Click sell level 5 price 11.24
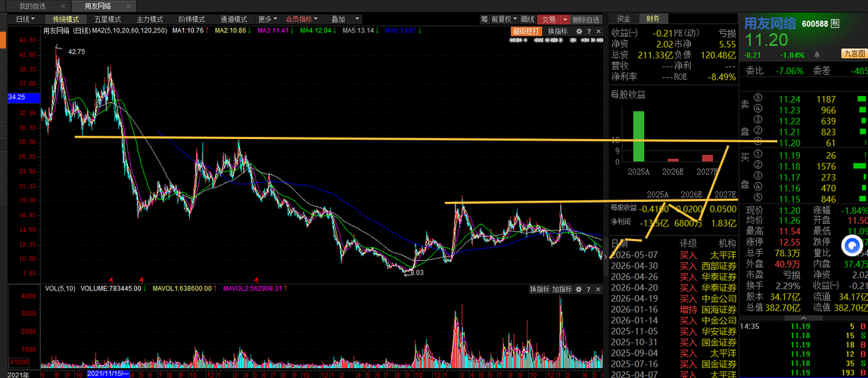The image size is (868, 378). pyautogui.click(x=789, y=100)
